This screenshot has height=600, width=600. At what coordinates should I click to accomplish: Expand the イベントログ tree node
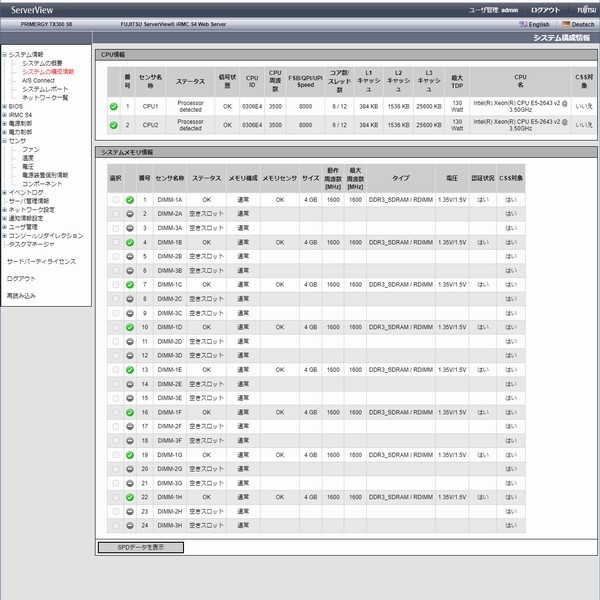[x=5, y=192]
